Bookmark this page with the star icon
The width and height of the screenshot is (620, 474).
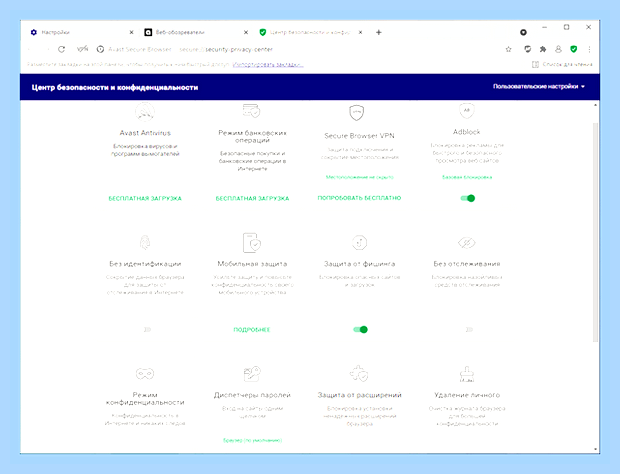tap(508, 49)
